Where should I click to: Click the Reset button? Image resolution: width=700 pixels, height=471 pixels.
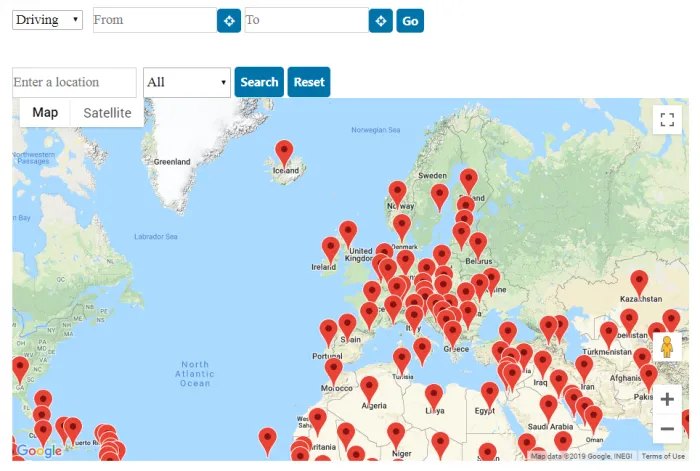pos(309,82)
